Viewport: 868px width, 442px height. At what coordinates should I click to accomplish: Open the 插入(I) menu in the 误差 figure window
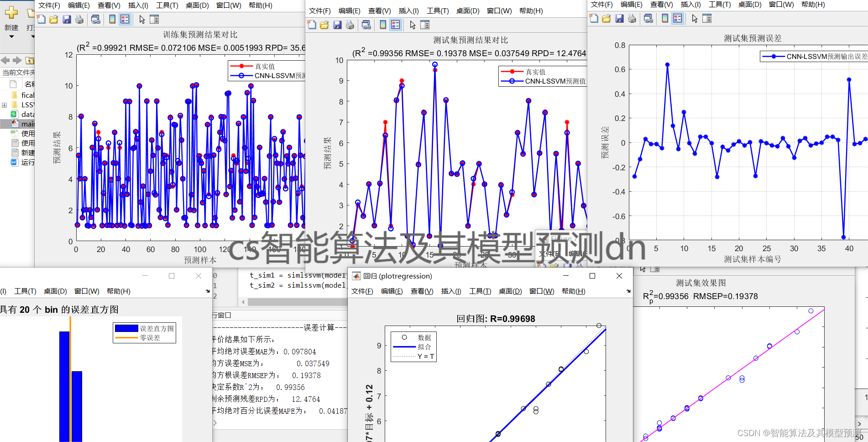coord(690,5)
